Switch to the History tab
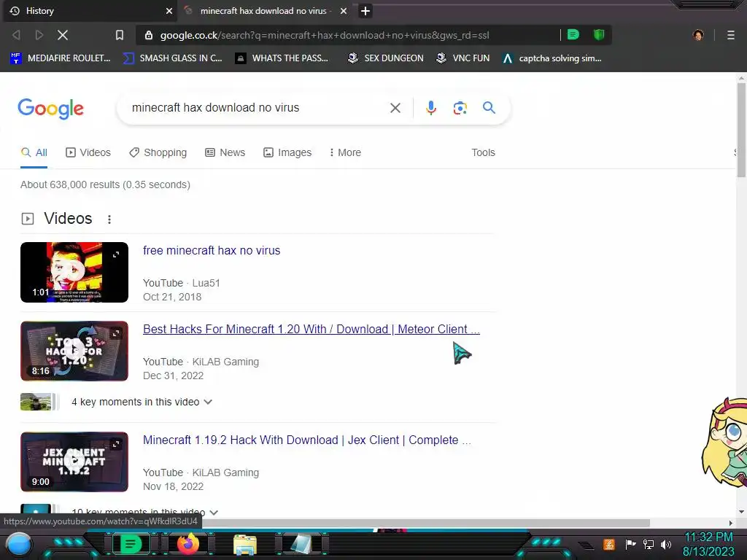The image size is (747, 560). pyautogui.click(x=90, y=11)
